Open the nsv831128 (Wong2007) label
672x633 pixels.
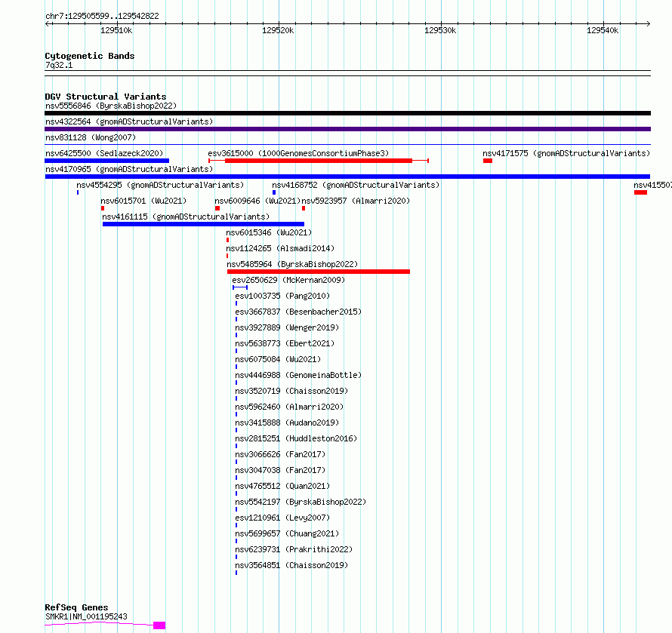[91, 137]
